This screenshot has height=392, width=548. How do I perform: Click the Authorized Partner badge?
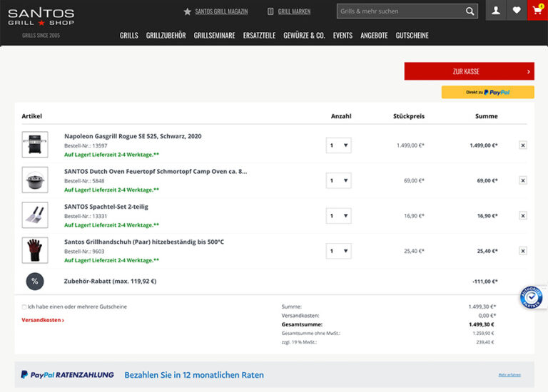[531, 297]
